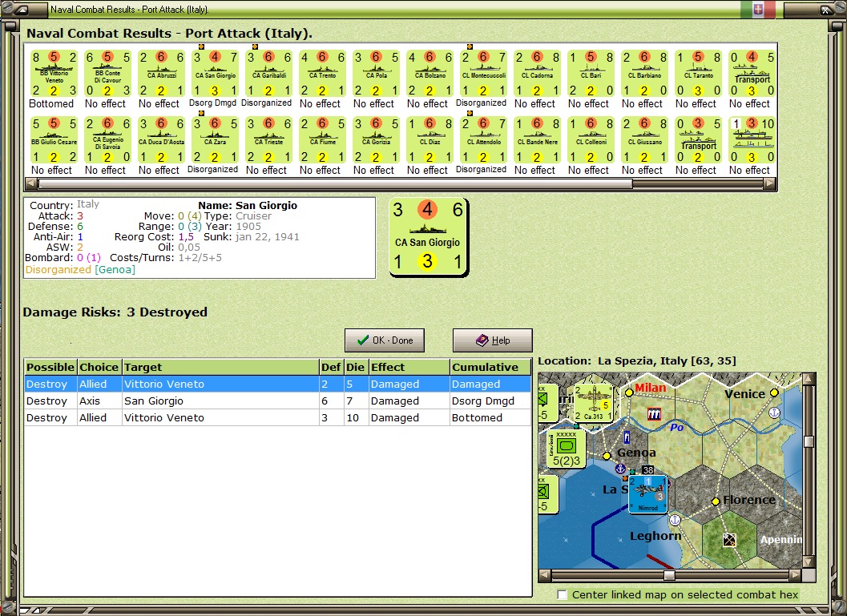
Task: Click the upper Transport counter in top row
Action: (752, 74)
